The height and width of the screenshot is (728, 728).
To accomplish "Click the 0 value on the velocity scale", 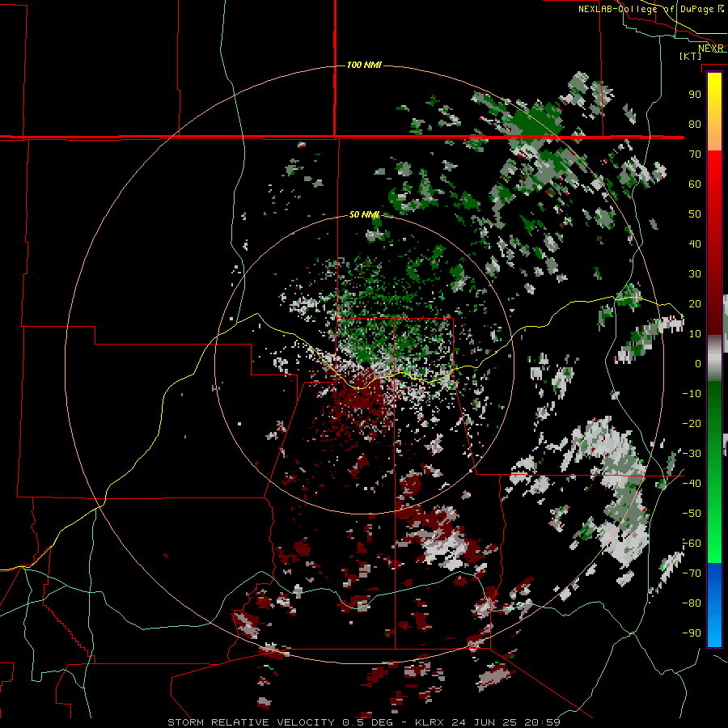I will tap(698, 364).
